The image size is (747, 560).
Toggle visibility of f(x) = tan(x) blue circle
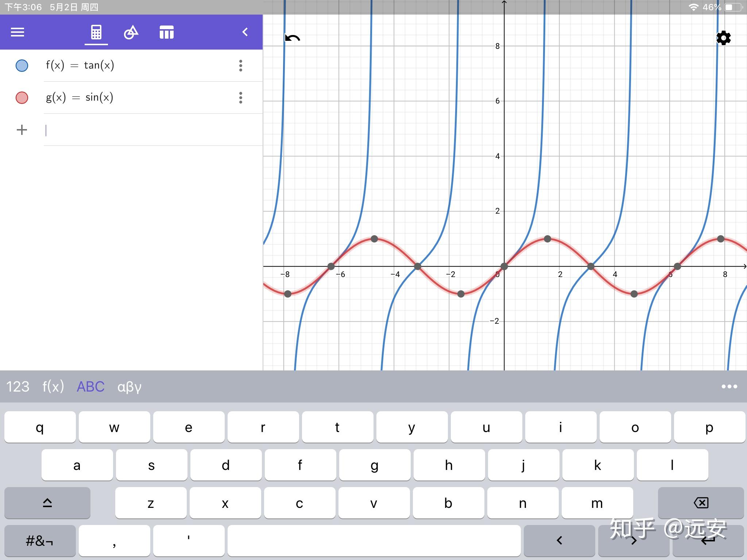click(22, 66)
